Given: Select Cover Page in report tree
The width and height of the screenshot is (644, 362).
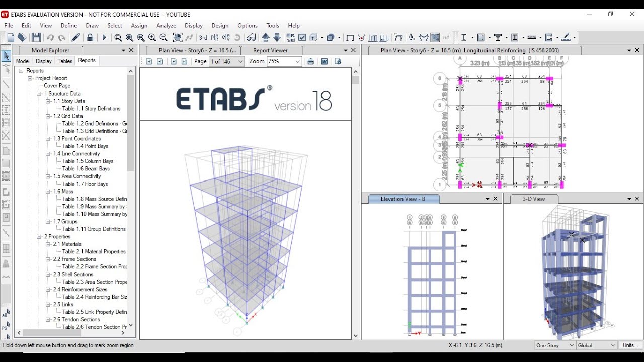Looking at the screenshot, I should tap(57, 86).
